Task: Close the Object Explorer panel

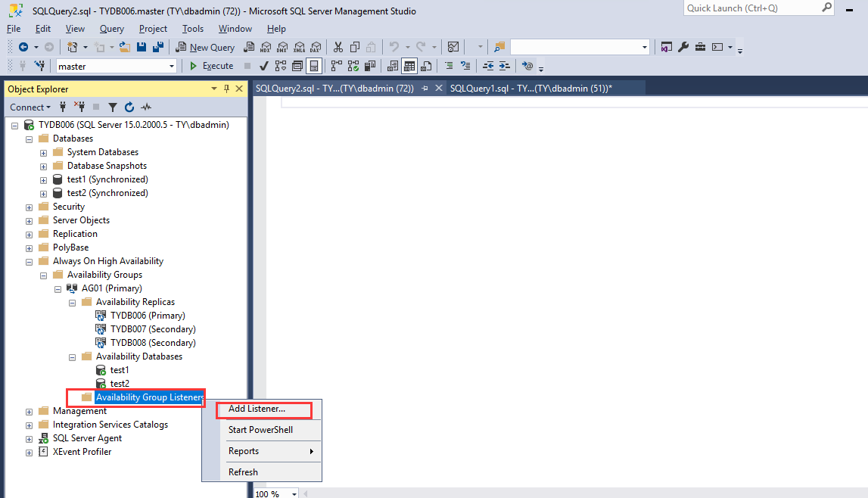Action: coord(239,89)
